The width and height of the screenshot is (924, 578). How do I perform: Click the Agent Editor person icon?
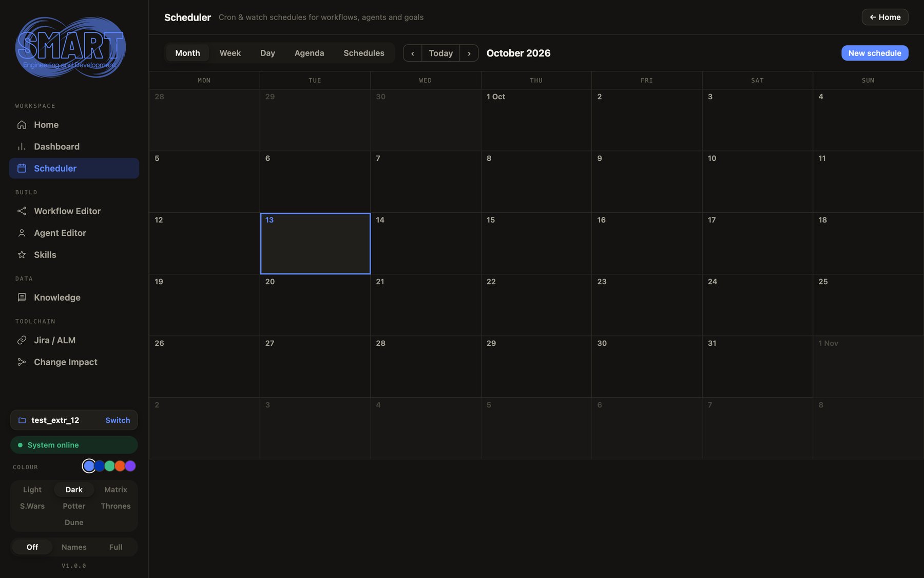[x=22, y=233]
